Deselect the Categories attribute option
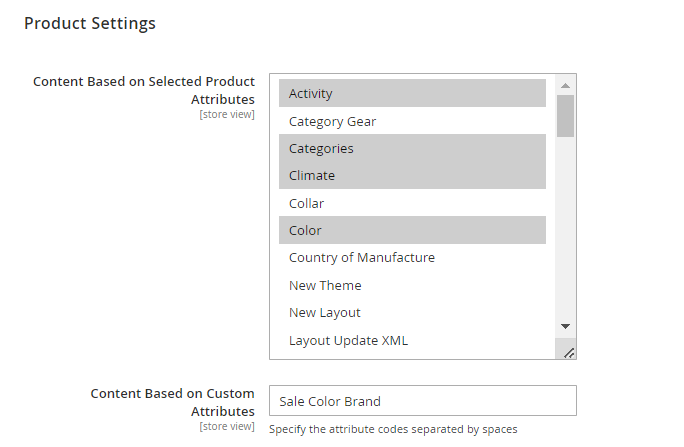The width and height of the screenshot is (684, 447). (412, 148)
